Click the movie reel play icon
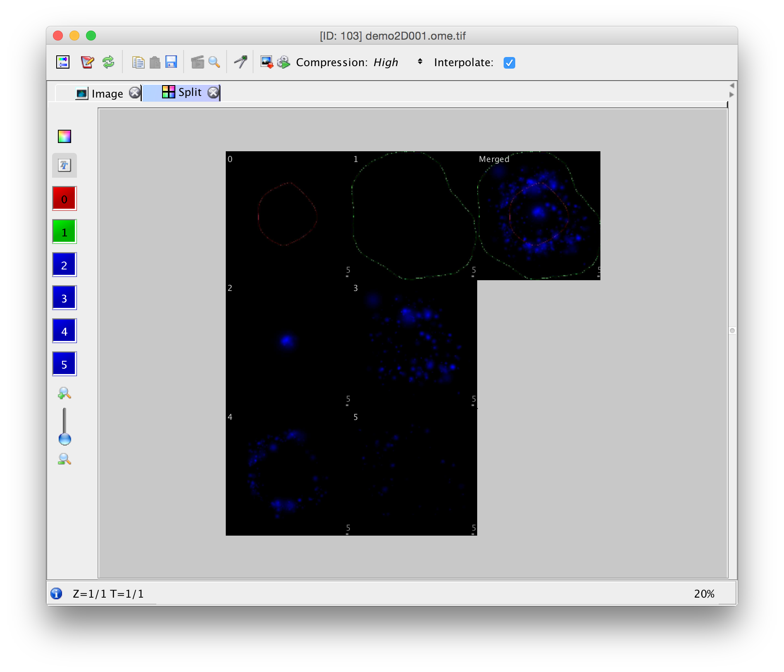784x672 pixels. tap(284, 62)
